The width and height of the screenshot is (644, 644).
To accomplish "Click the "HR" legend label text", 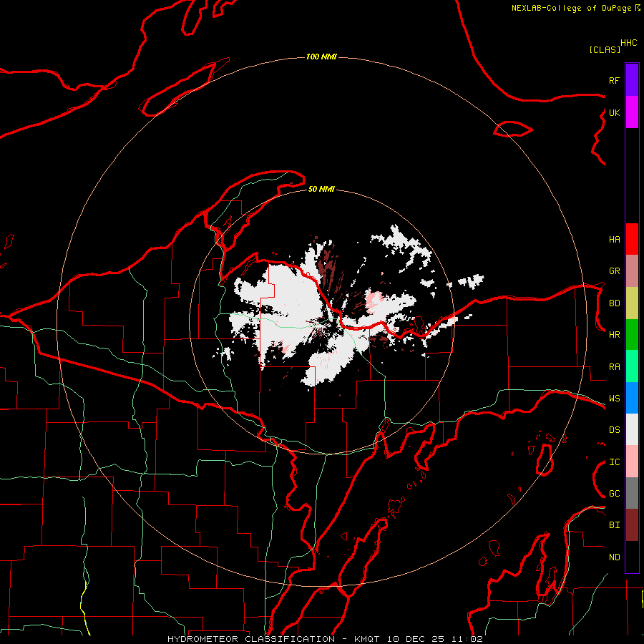I will (614, 335).
